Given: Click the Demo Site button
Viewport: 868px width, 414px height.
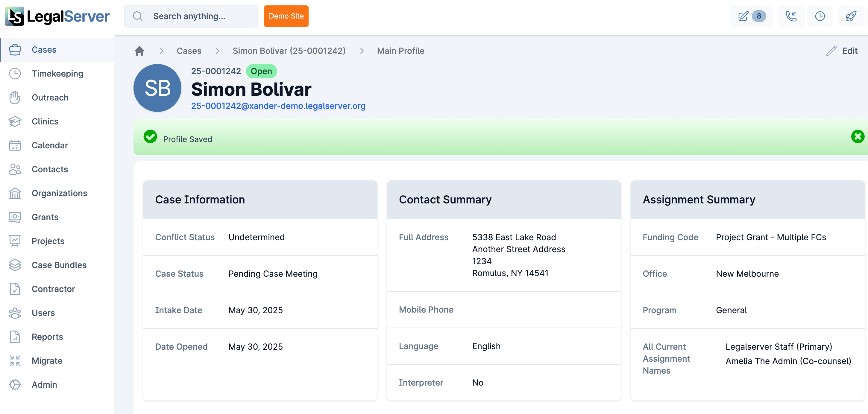Looking at the screenshot, I should tap(286, 16).
